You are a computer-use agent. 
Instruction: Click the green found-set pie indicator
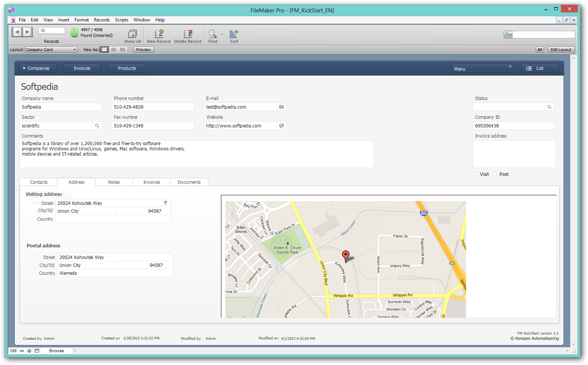click(74, 32)
